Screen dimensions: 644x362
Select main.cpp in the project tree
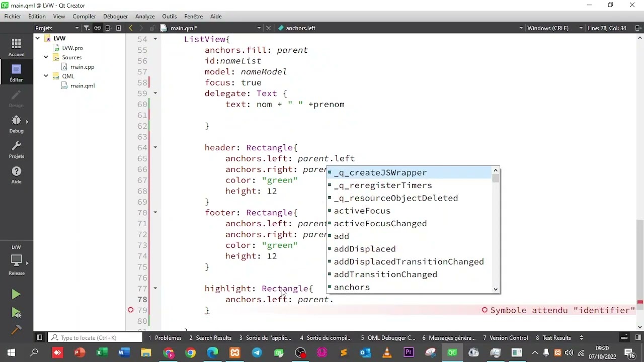tap(82, 67)
